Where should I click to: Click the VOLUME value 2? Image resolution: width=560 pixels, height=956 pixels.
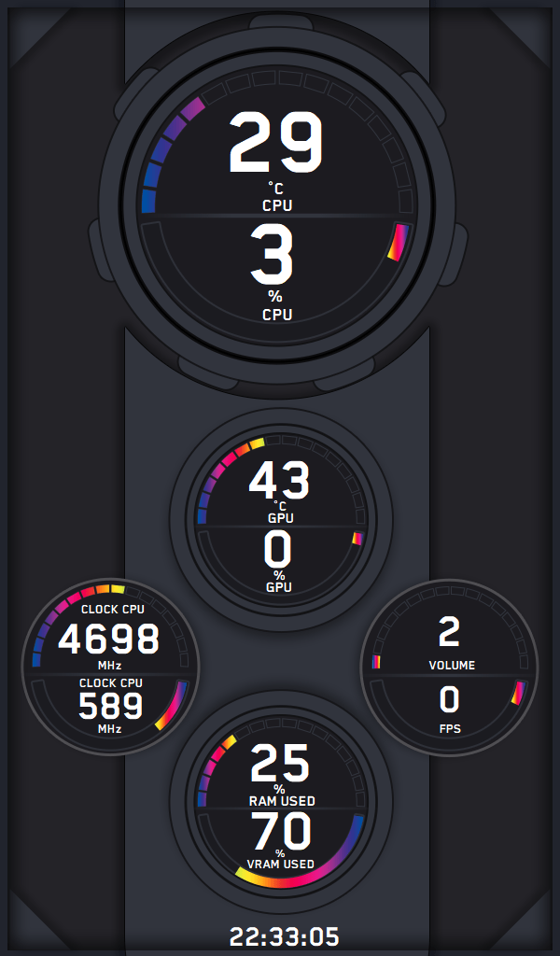coord(449,632)
